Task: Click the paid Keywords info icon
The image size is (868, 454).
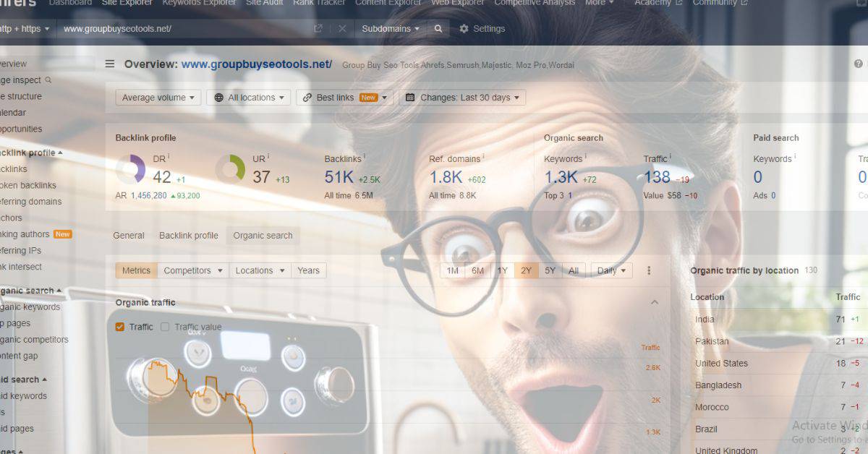Action: click(795, 156)
